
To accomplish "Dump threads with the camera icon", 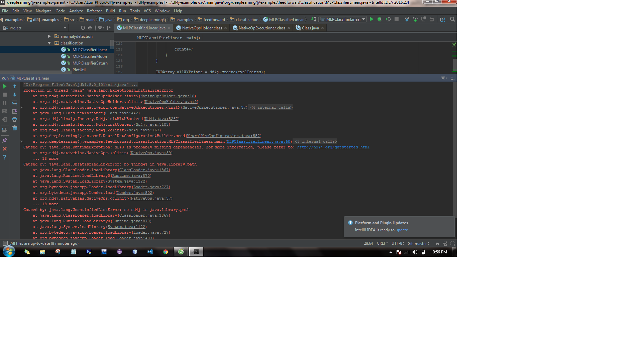I will [5, 111].
